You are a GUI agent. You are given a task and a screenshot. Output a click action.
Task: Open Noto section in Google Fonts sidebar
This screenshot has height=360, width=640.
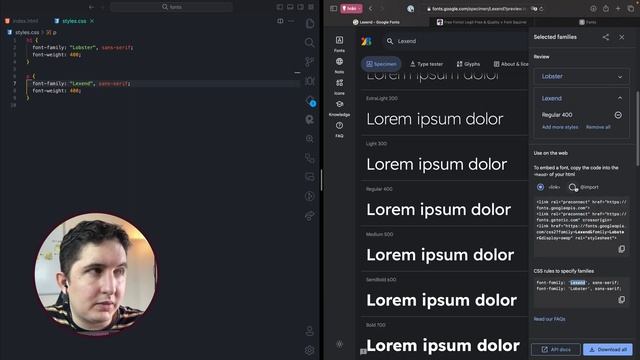pyautogui.click(x=339, y=65)
